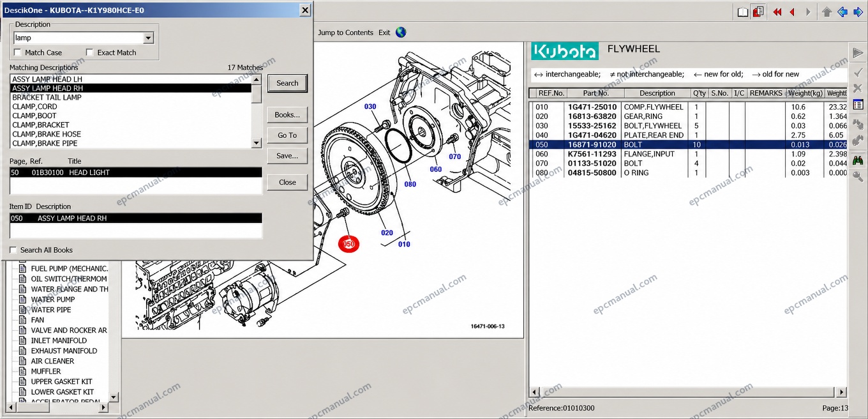
Task: Click the Exit menu item
Action: click(x=384, y=33)
